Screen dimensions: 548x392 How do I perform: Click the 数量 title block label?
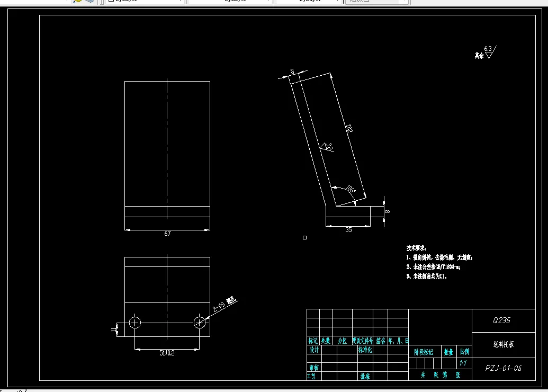click(x=448, y=352)
